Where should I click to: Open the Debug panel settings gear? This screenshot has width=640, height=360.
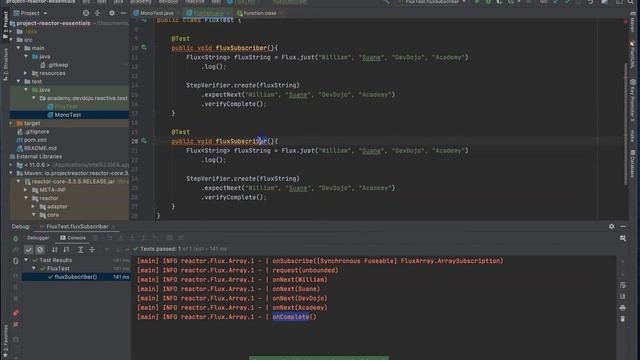click(611, 227)
